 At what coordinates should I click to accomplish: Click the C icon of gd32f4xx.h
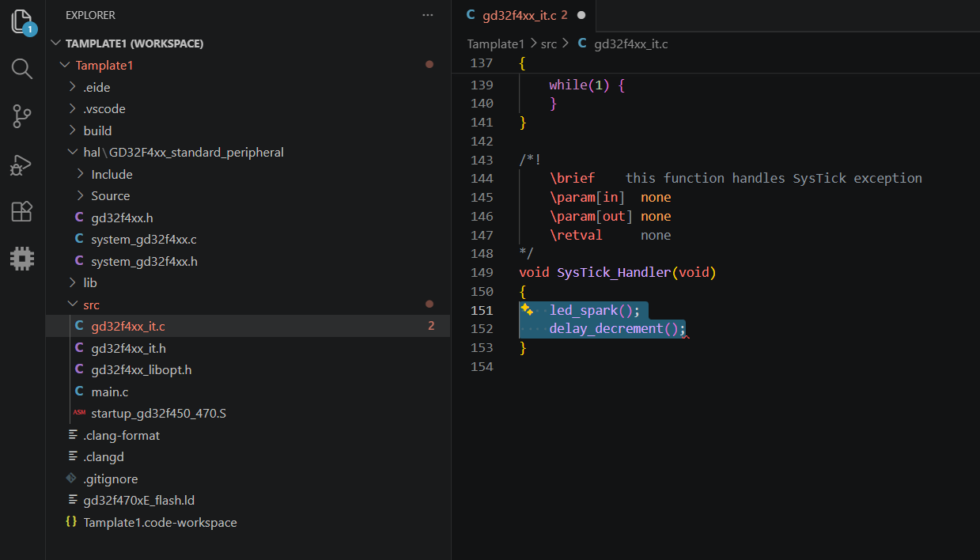pos(78,218)
